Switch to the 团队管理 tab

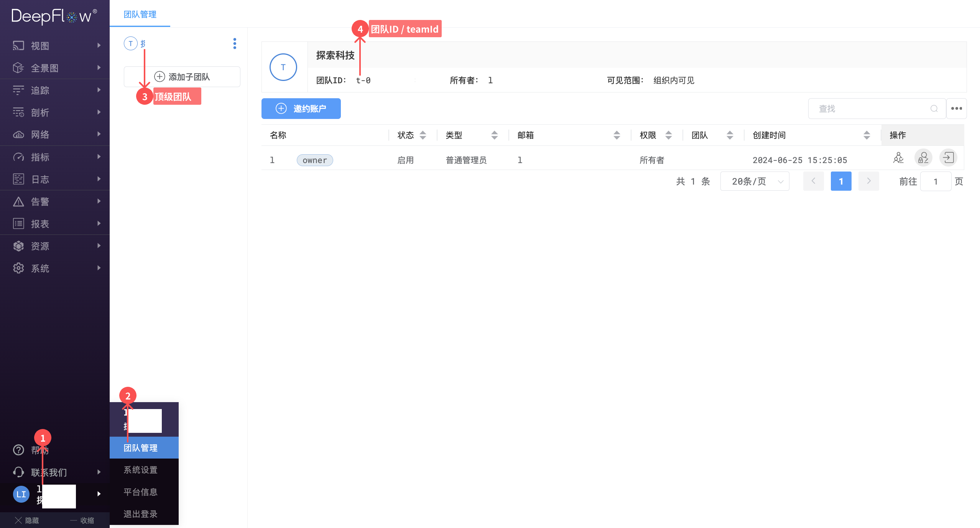140,14
